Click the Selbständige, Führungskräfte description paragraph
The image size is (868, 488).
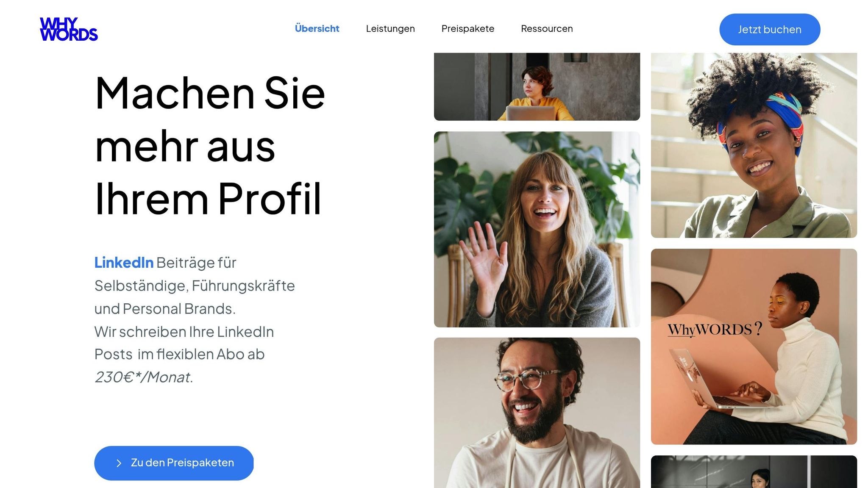[x=195, y=286]
